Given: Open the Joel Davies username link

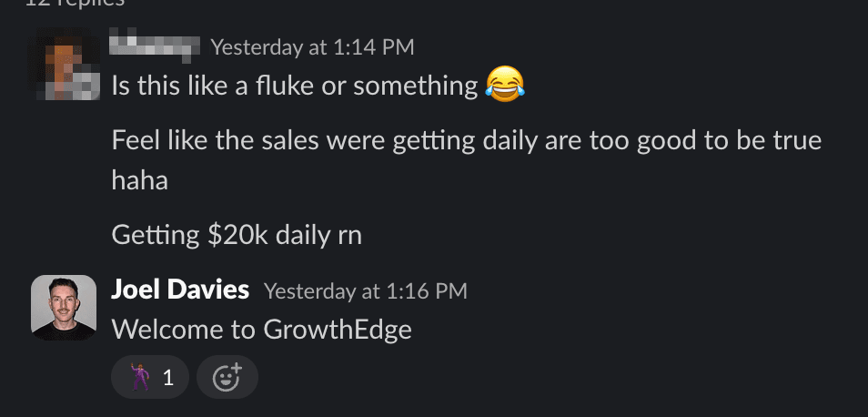Looking at the screenshot, I should 180,290.
